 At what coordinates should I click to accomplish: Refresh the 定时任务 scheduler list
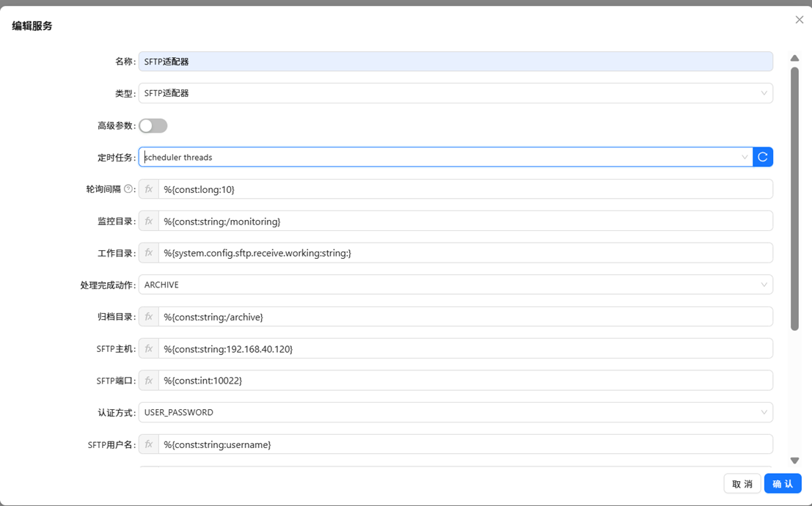pos(763,157)
